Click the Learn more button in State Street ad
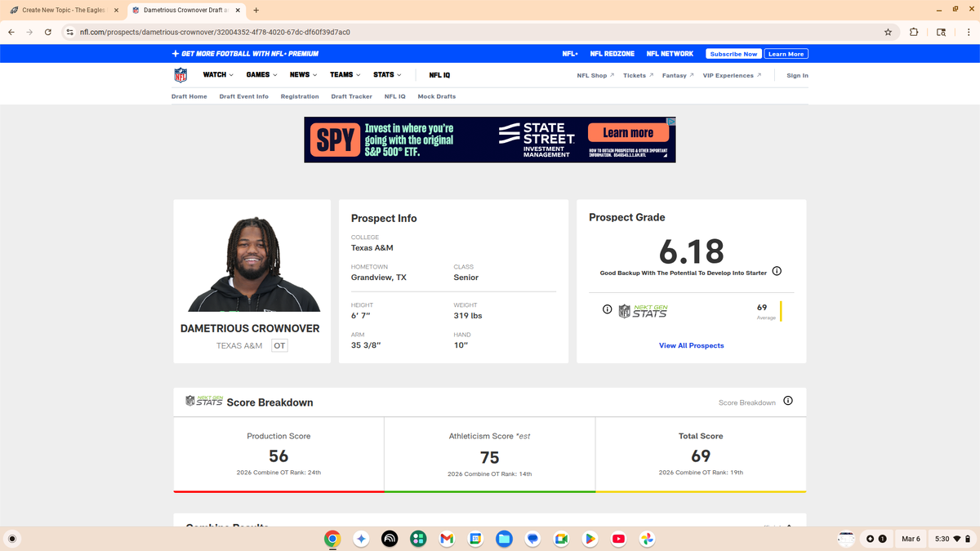The width and height of the screenshot is (980, 551). 627,133
